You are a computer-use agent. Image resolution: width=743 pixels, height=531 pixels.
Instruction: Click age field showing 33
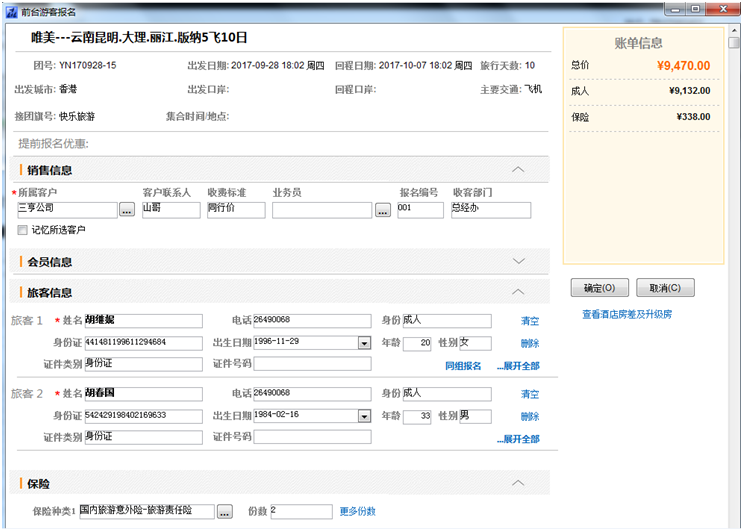coord(417,417)
